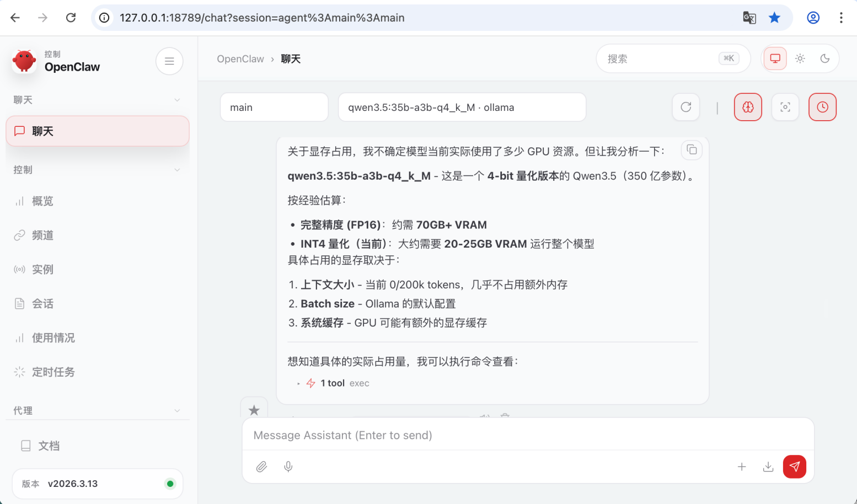Click the download icon in message composer

click(x=768, y=467)
